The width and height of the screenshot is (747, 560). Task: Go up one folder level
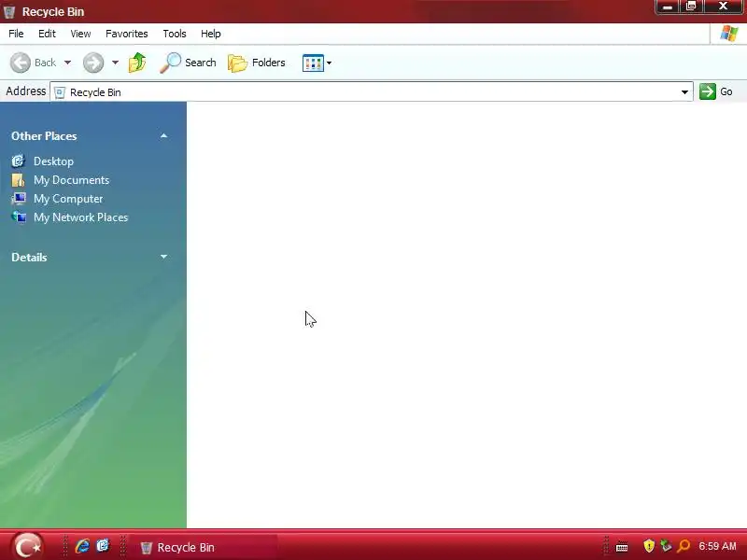pyautogui.click(x=137, y=63)
